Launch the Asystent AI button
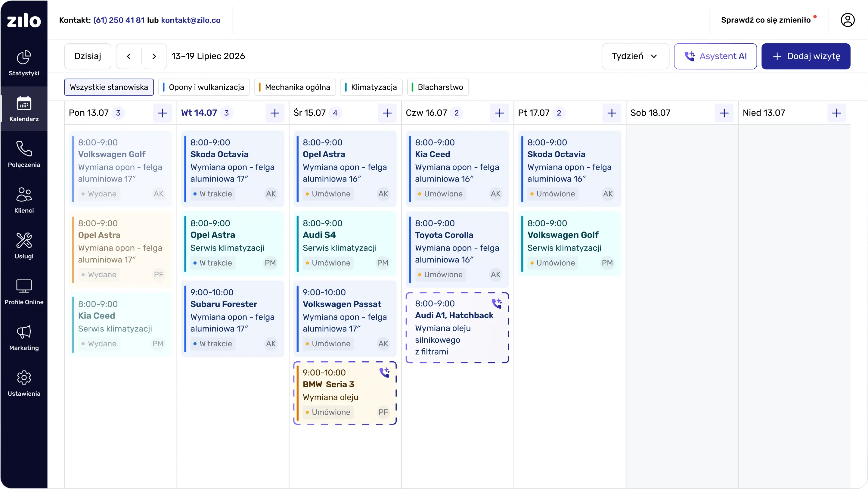The width and height of the screenshot is (868, 489). tap(715, 56)
